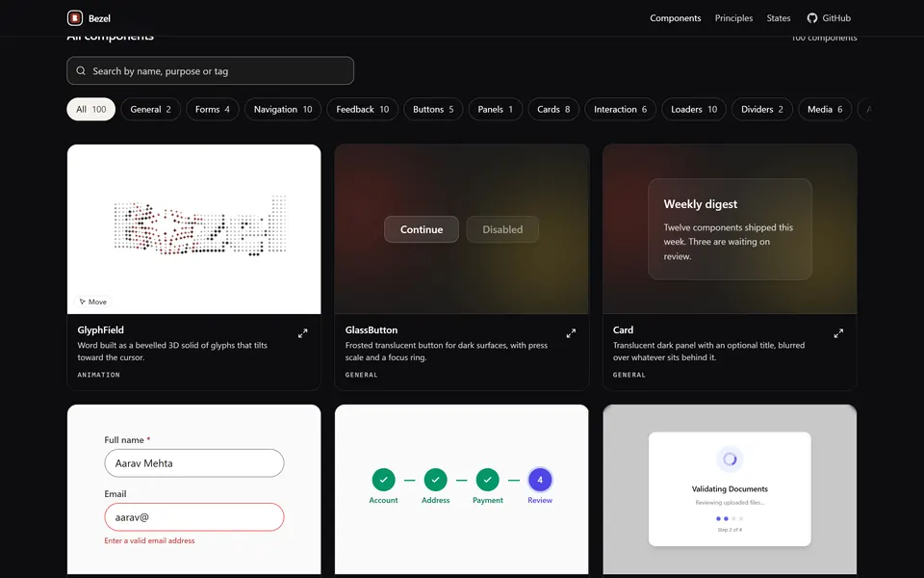The image size is (924, 578).
Task: Click the Validating Documents spinner icon
Action: (x=730, y=459)
